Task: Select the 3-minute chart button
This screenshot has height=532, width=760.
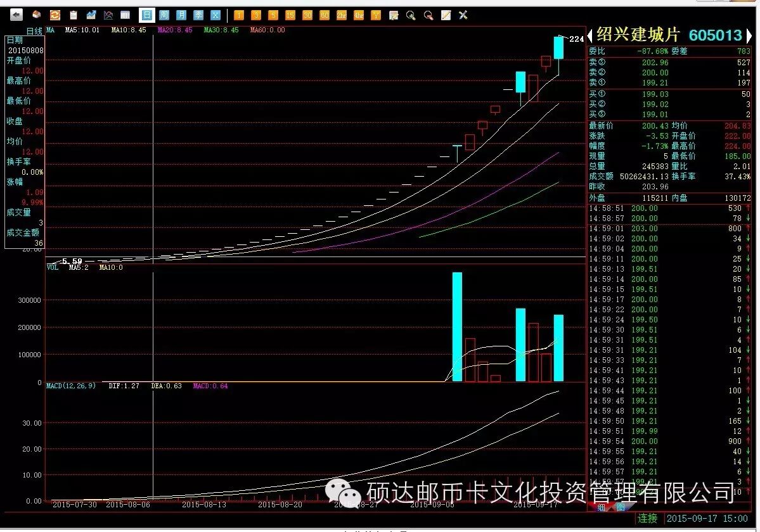Action: tap(256, 15)
